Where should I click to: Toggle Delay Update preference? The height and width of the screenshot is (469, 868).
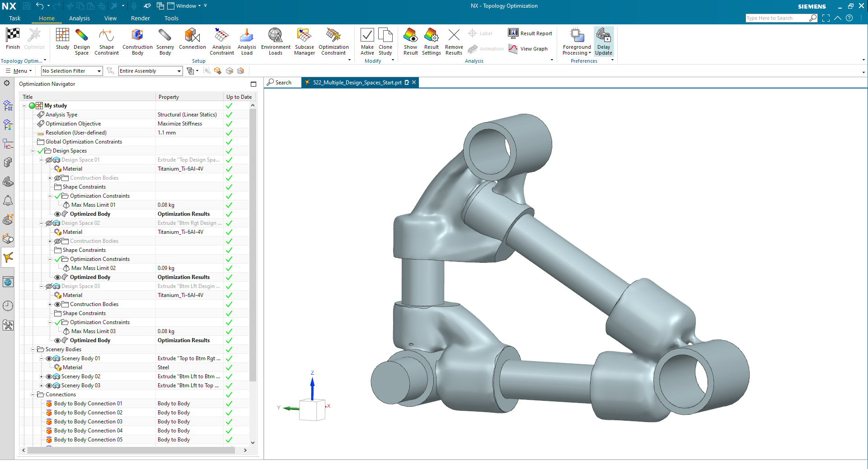tap(603, 42)
